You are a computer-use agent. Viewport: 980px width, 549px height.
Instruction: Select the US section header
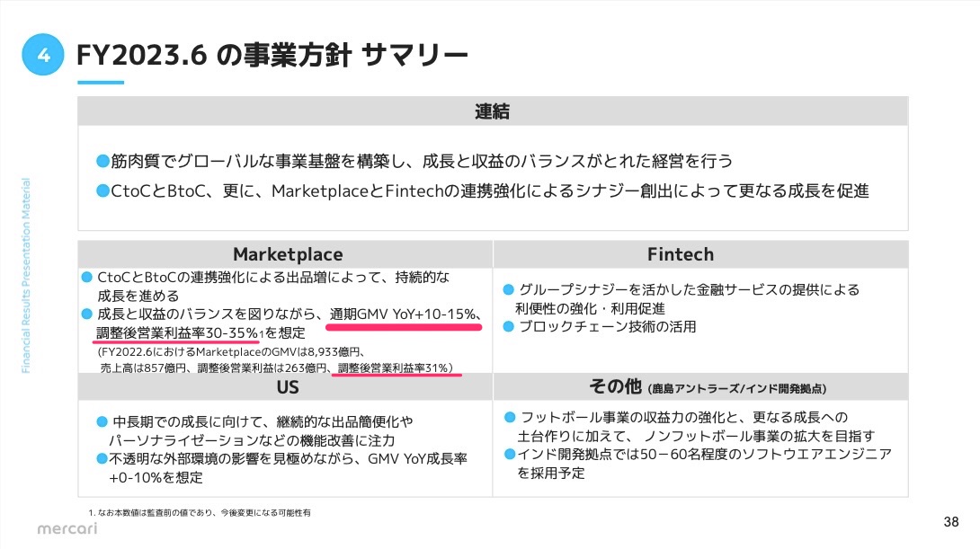(287, 387)
